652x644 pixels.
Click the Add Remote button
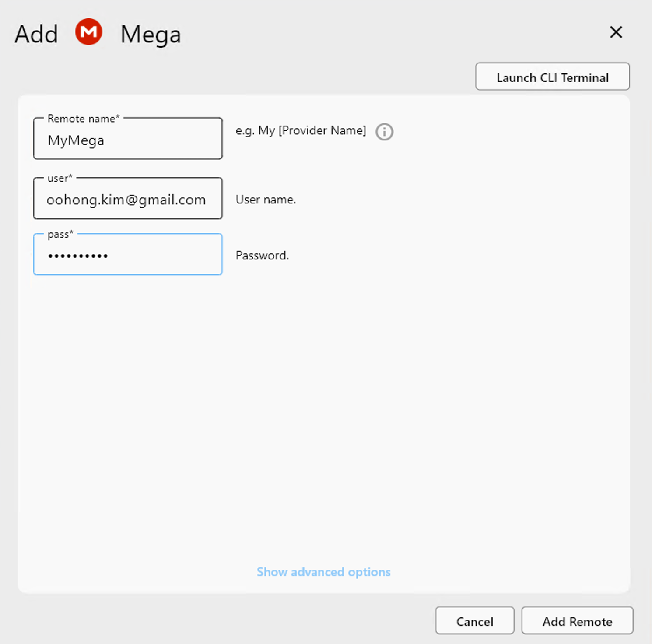point(577,621)
